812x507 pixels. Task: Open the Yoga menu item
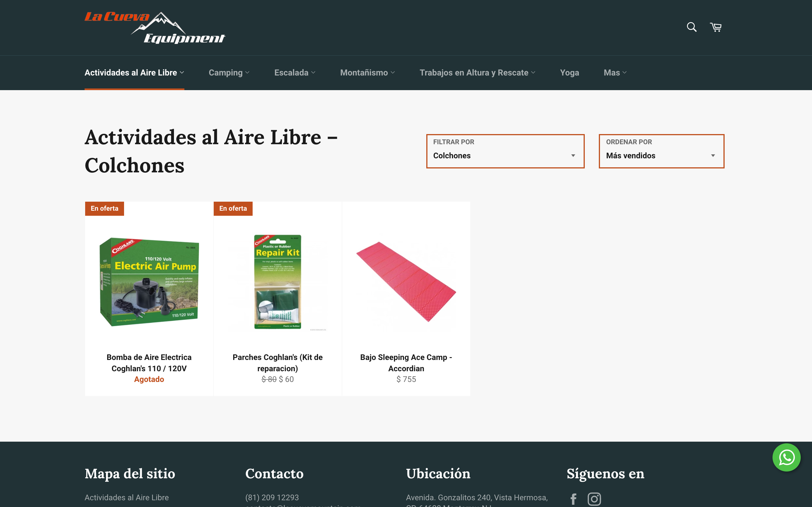[x=570, y=72]
